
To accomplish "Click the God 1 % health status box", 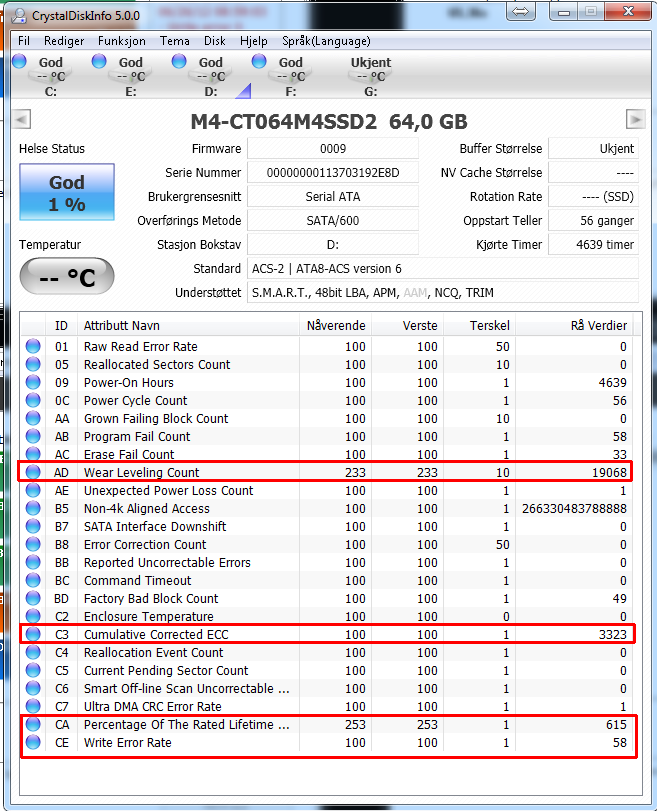I will 67,192.
